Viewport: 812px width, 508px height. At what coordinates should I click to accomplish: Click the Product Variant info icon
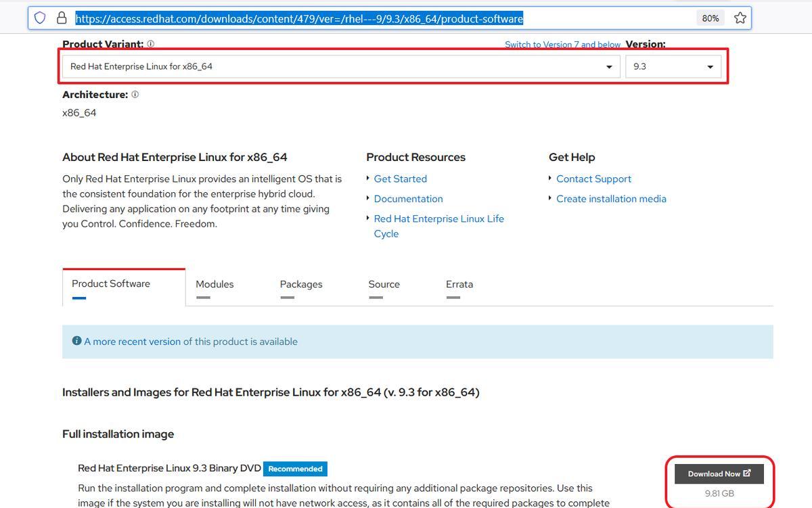[x=150, y=44]
